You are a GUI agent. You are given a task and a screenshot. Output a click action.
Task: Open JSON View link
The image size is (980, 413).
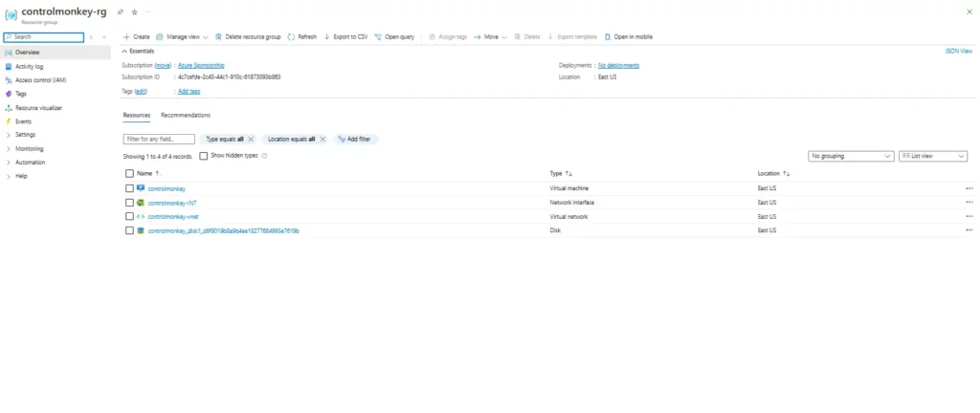(x=959, y=52)
